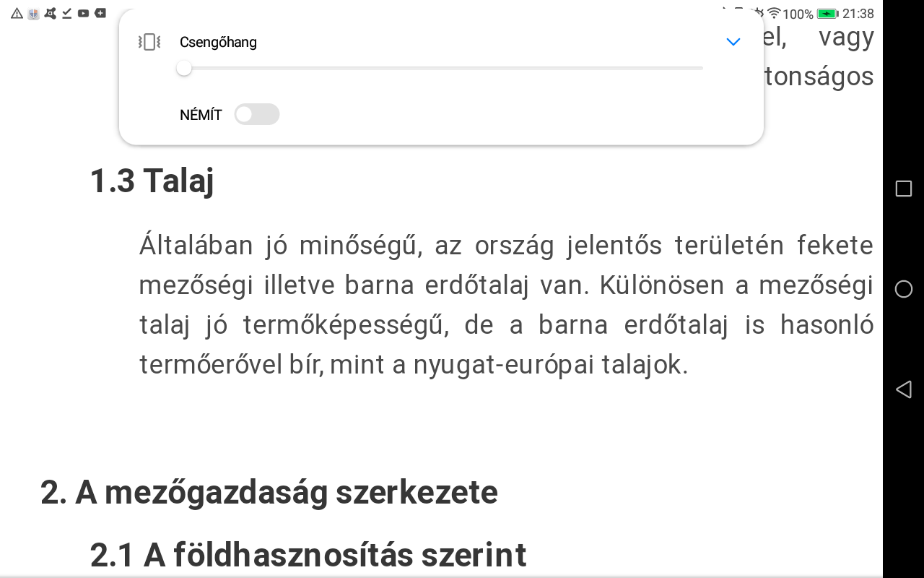Open recent apps with the square button
Image resolution: width=924 pixels, height=578 pixels.
click(x=903, y=189)
